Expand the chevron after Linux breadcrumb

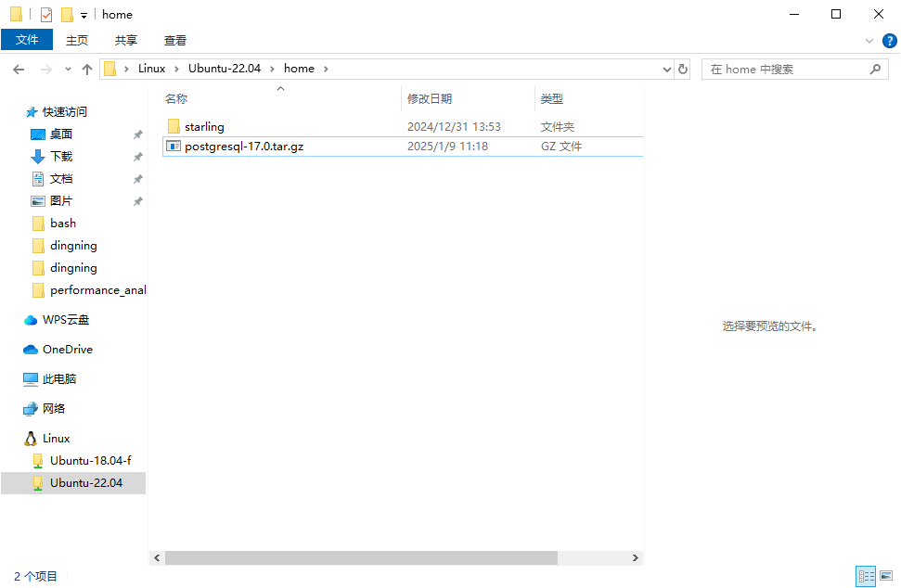pos(177,69)
